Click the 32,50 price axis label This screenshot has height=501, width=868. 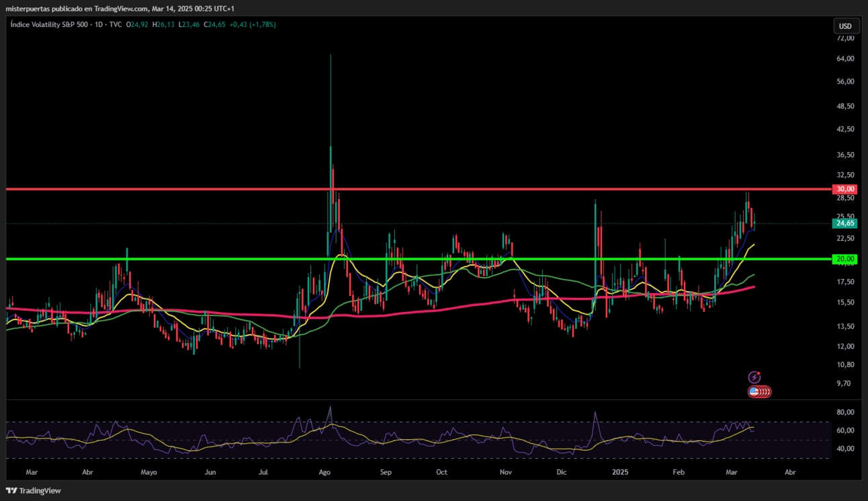(844, 174)
